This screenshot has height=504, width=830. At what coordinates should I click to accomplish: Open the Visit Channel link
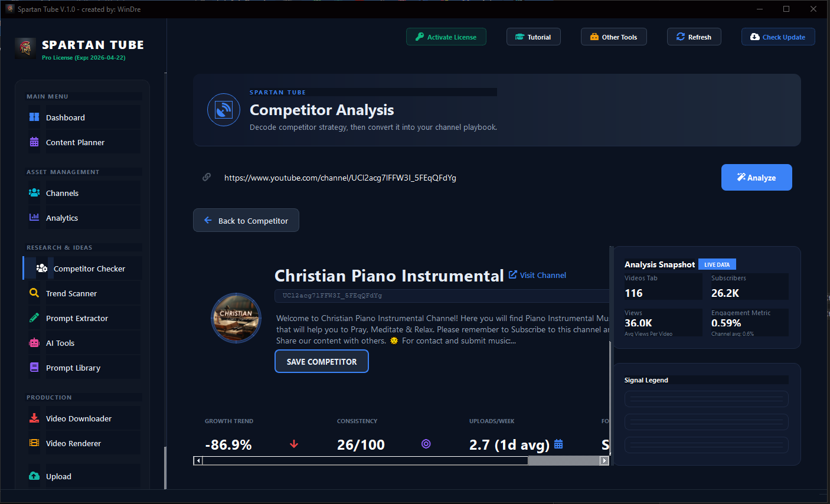(537, 275)
